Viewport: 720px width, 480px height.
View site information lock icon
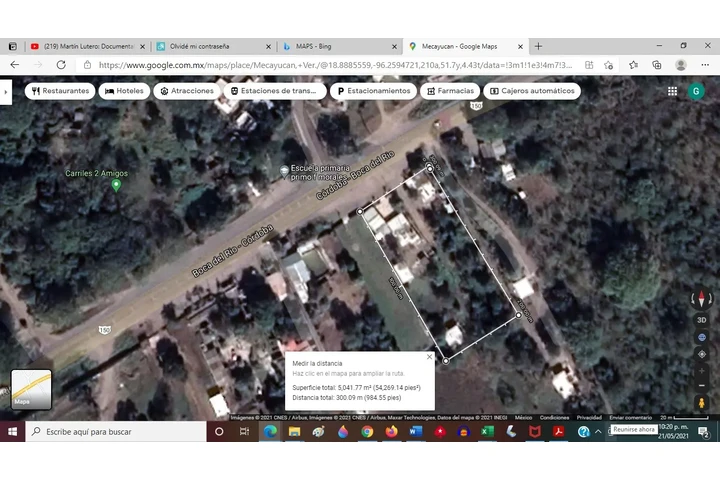tap(87, 65)
